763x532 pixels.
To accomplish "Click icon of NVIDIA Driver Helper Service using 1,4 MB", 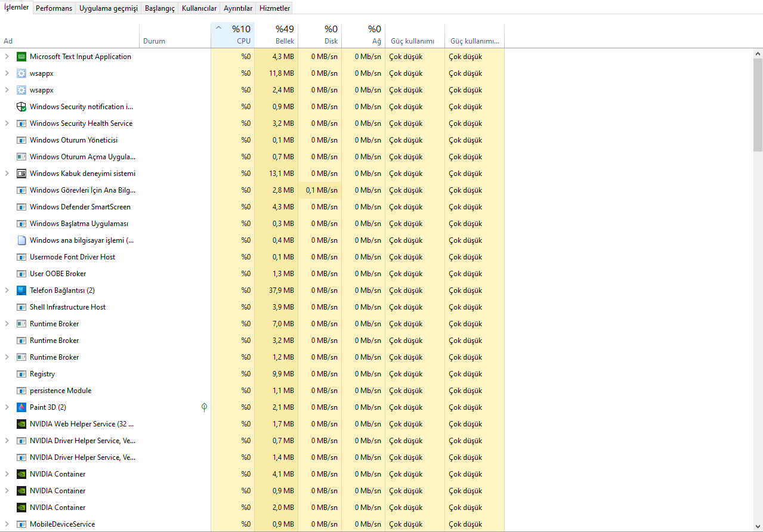I will point(21,457).
